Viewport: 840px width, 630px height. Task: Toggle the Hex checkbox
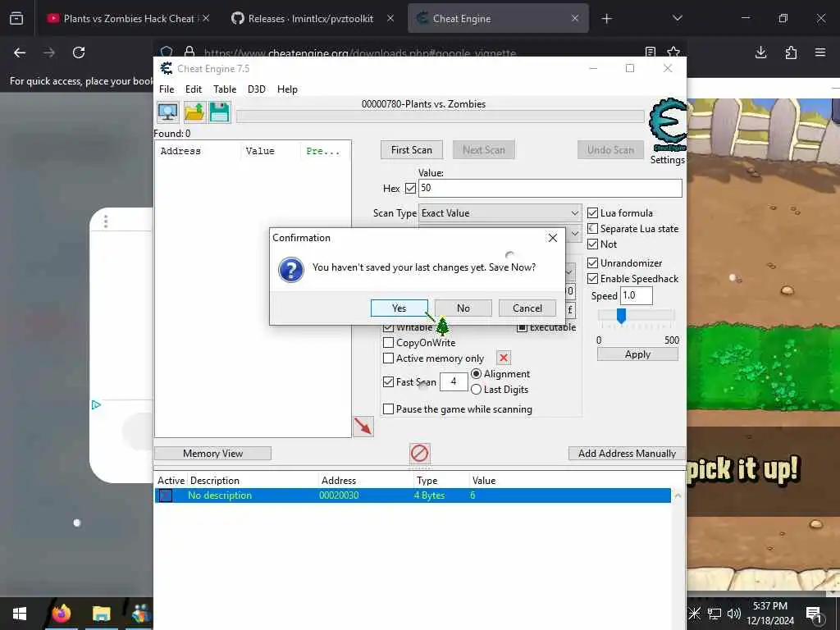410,188
